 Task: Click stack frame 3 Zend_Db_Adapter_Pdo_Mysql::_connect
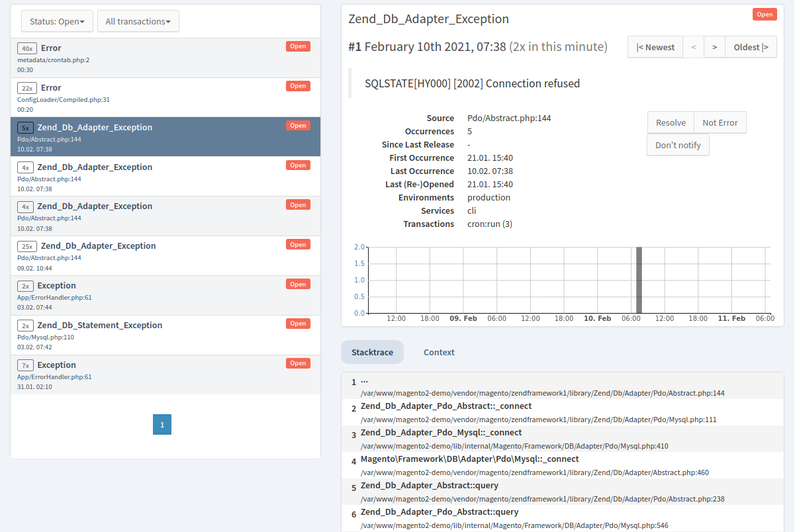pyautogui.click(x=563, y=439)
